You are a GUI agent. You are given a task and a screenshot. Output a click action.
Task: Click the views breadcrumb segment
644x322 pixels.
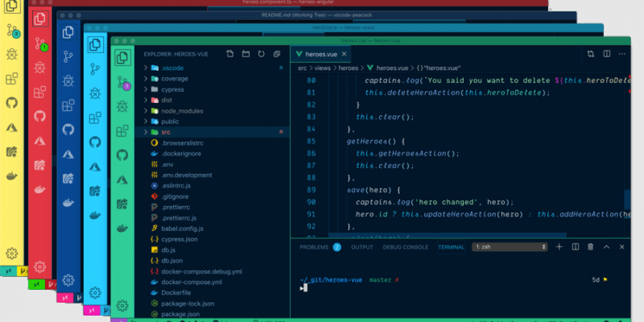323,68
